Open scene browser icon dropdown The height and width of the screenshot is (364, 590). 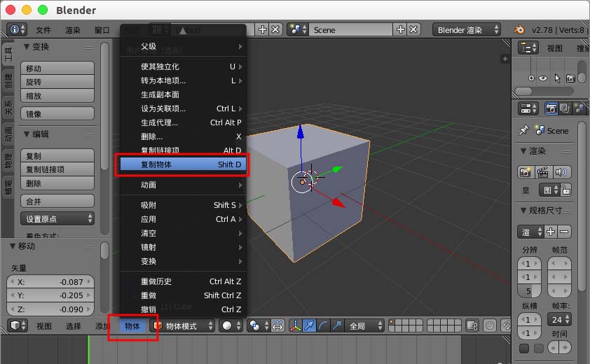299,29
